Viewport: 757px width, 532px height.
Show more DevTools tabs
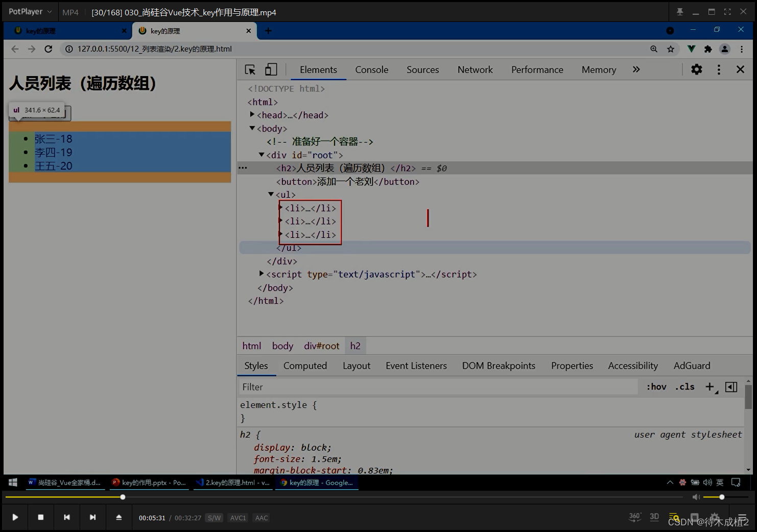636,69
